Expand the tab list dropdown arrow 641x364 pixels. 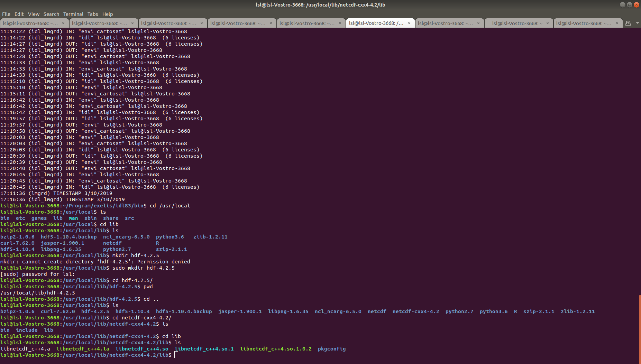click(637, 23)
